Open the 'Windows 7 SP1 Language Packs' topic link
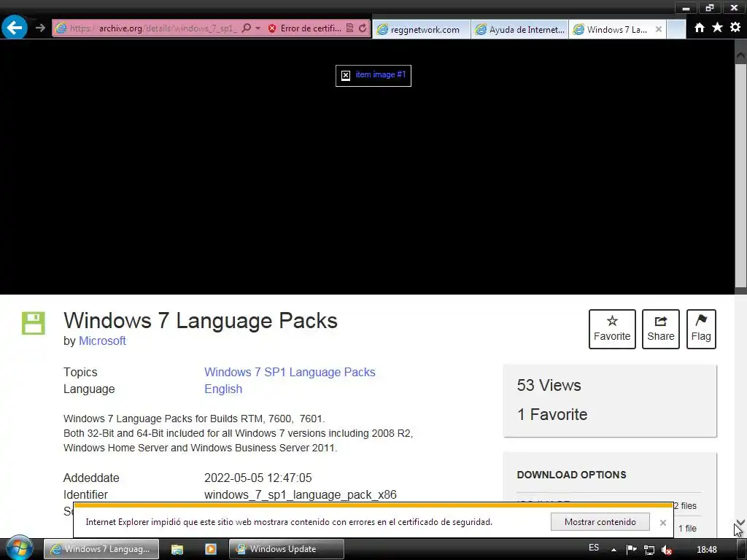This screenshot has height=560, width=747. pos(290,373)
